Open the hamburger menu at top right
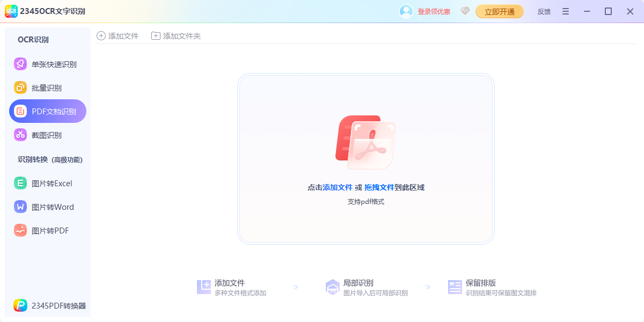Screen dimensions: 644x322 (x=565, y=11)
